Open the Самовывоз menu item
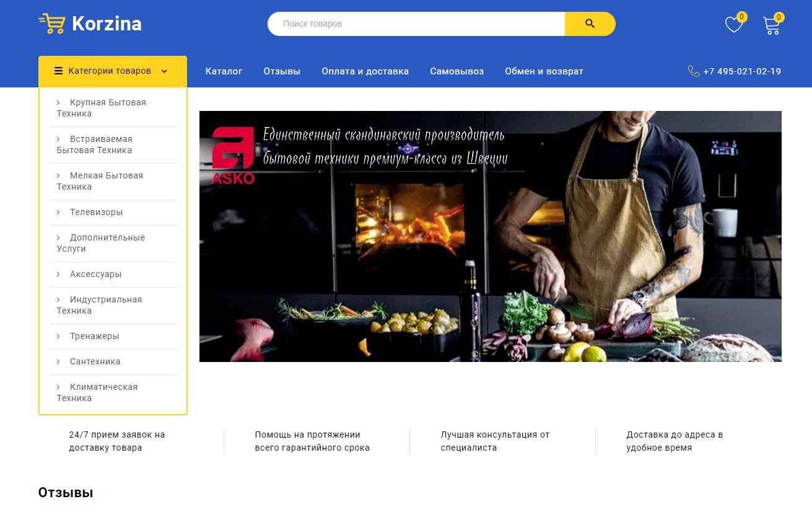 click(456, 71)
